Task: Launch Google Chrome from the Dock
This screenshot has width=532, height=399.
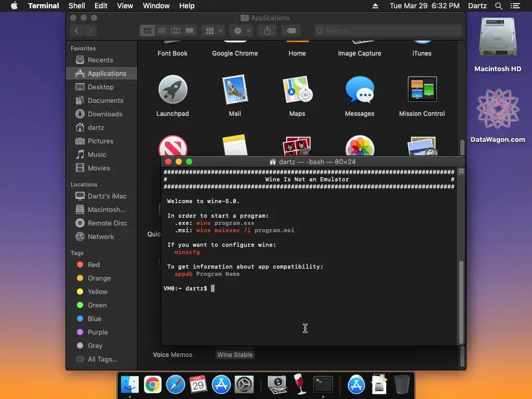Action: tap(152, 385)
